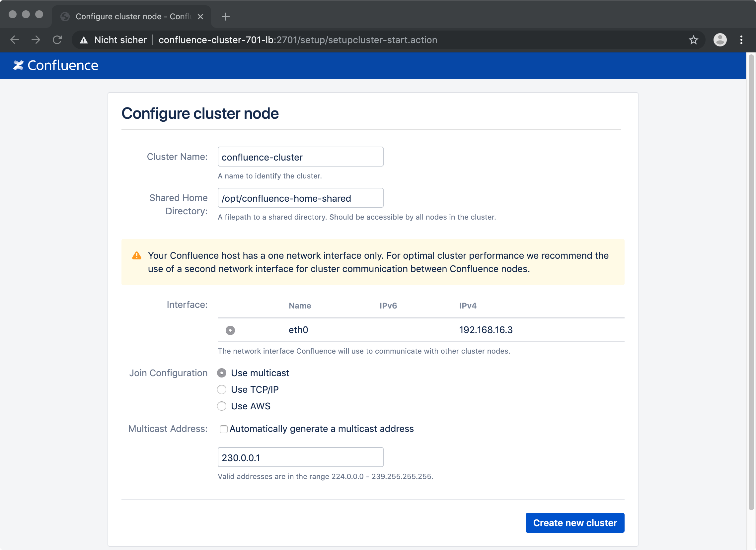Viewport: 756px width, 550px height.
Task: Choose 'Use TCP/IP' join option
Action: [x=222, y=389]
